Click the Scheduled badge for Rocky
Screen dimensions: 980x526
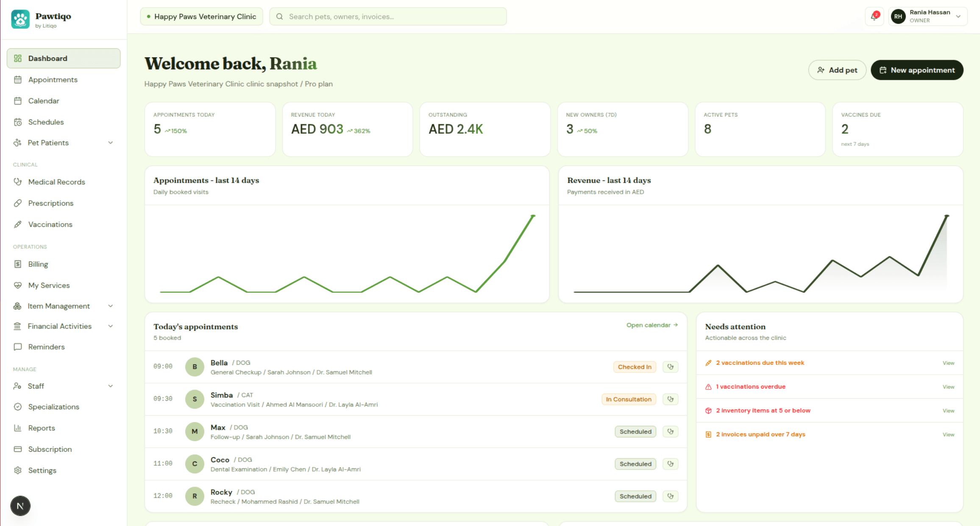(x=635, y=496)
